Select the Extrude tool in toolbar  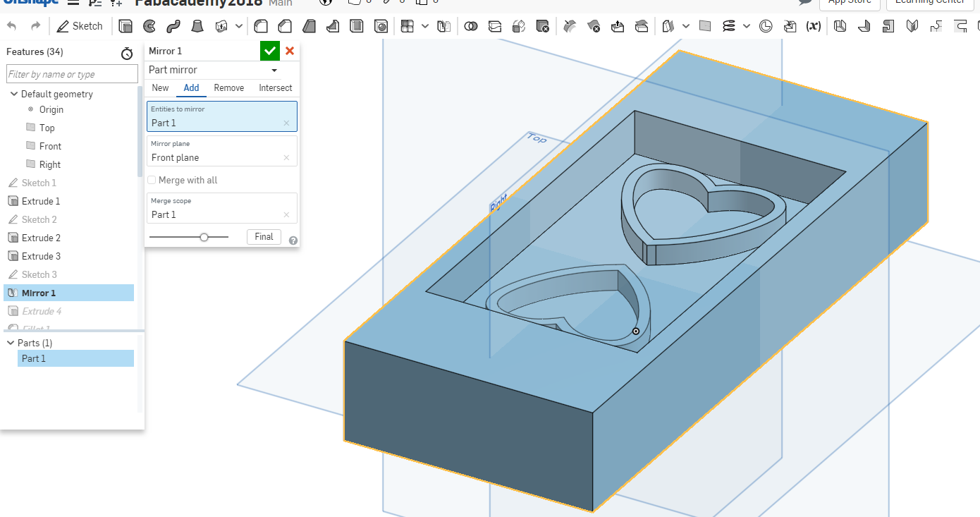[125, 26]
